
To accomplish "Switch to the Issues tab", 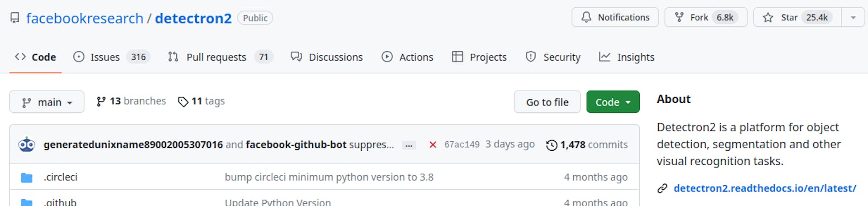I will pyautogui.click(x=105, y=57).
